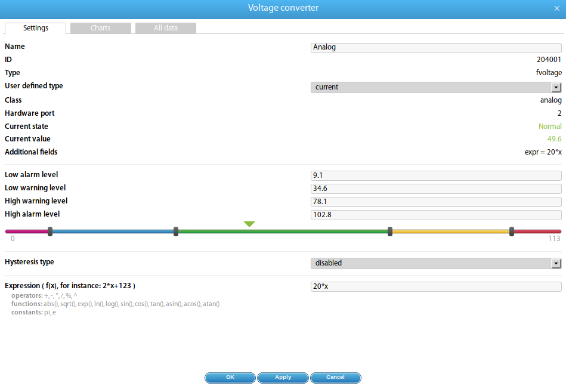Viewport: 566px width, 392px height.
Task: Click the high warning slider handle
Action: coord(390,232)
